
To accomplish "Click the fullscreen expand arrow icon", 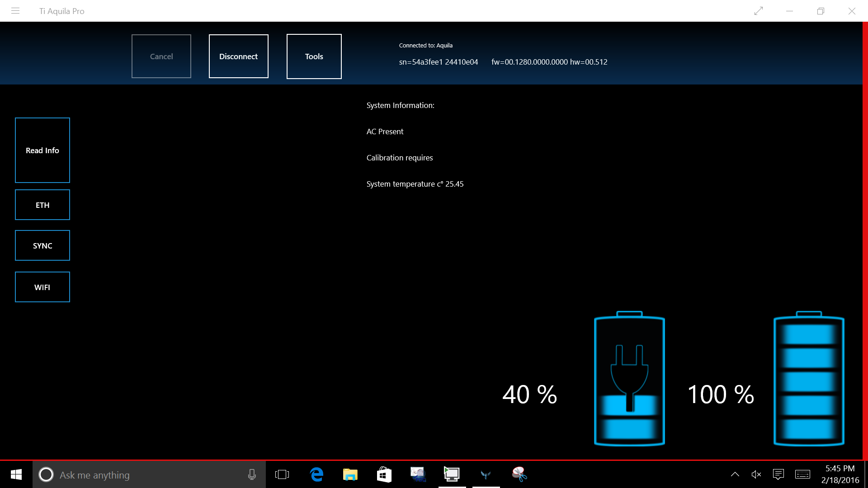I will tap(759, 11).
